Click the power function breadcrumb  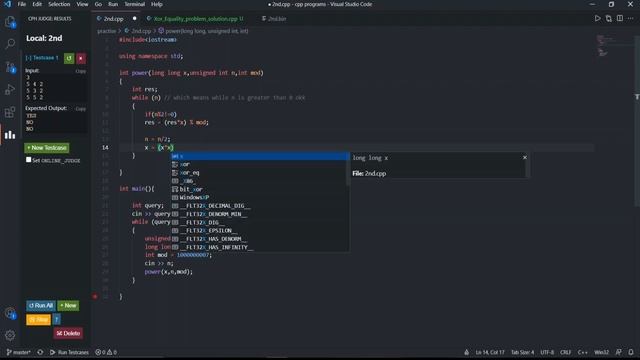(x=204, y=31)
